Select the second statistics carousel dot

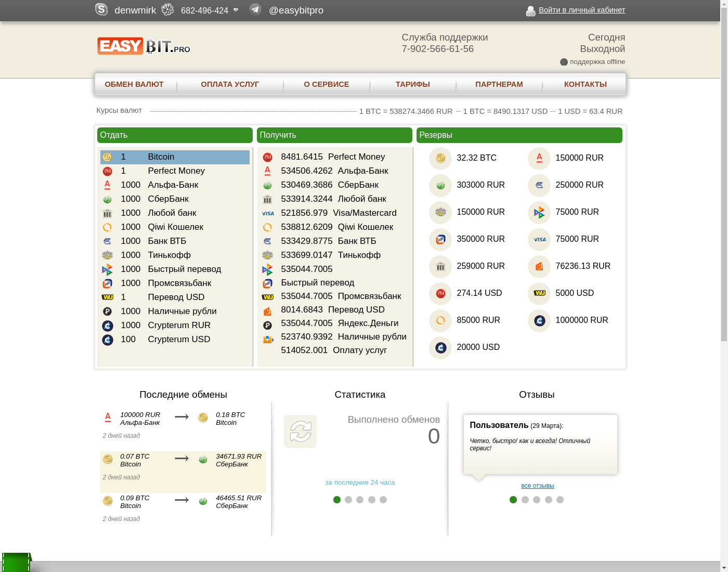coord(348,500)
